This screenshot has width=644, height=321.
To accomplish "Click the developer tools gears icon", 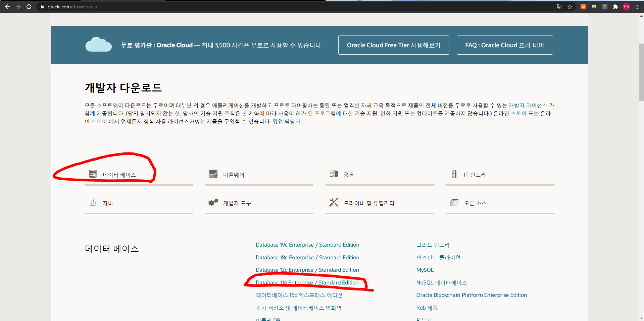I will point(213,202).
